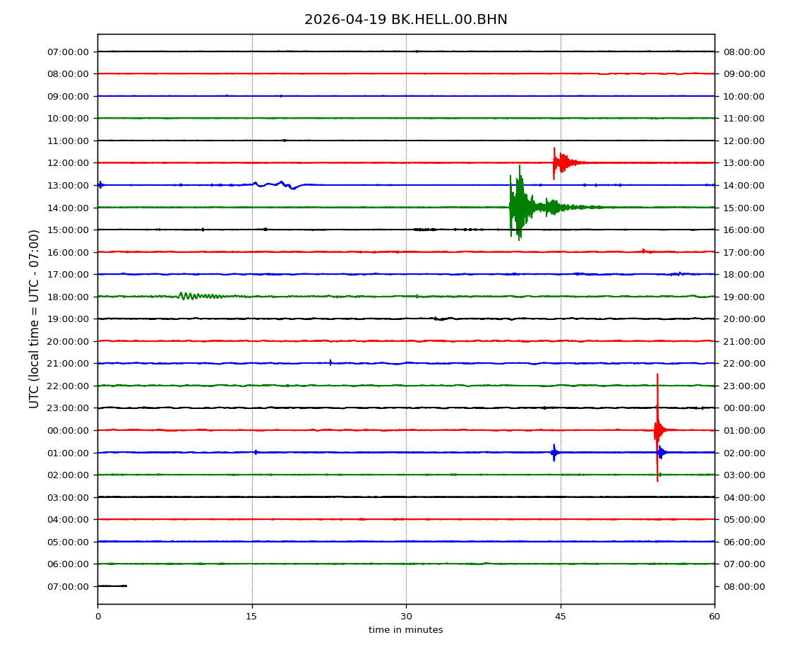
Task: Click the green wave packet on 18:00 trace
Action: point(191,296)
